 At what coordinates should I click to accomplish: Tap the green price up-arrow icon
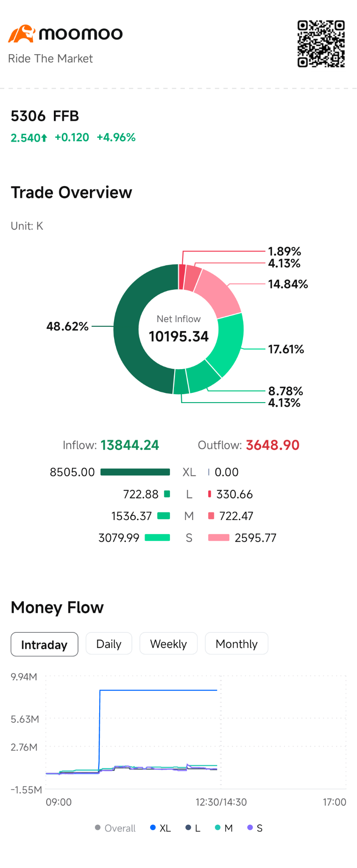coord(44,138)
